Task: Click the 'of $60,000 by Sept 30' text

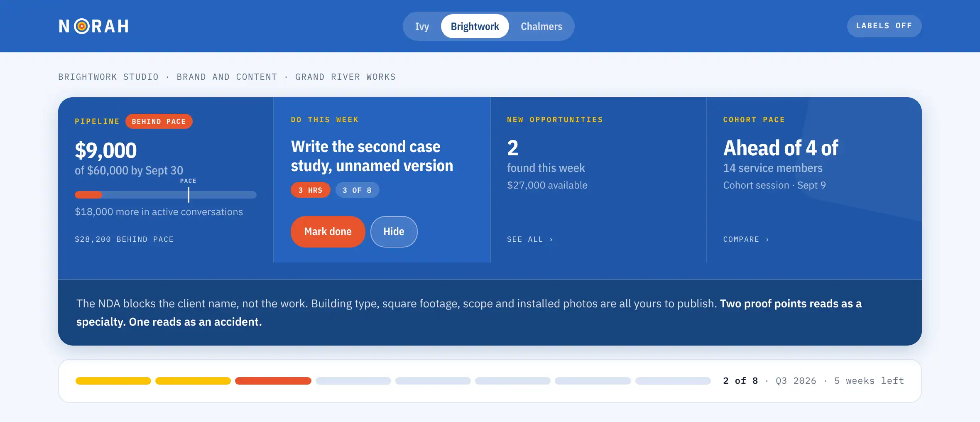Action: tap(129, 170)
